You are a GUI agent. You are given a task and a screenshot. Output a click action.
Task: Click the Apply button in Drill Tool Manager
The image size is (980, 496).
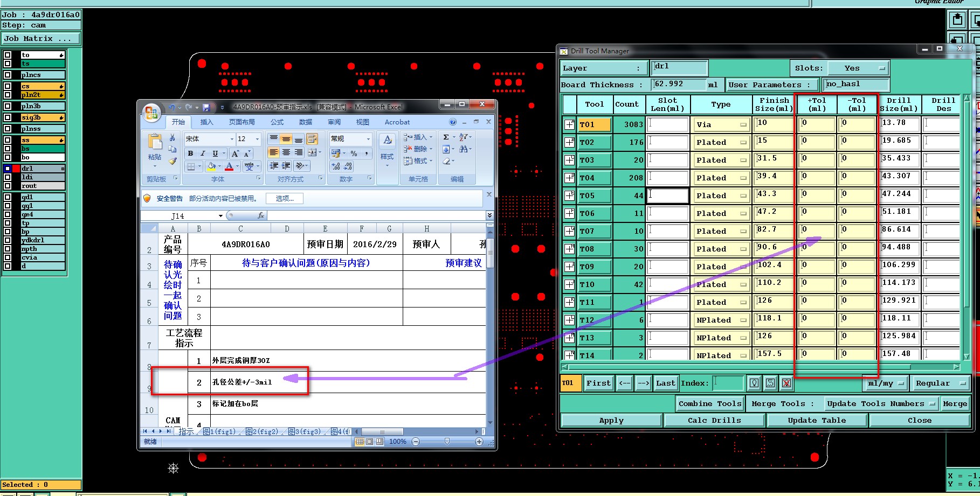coord(611,421)
